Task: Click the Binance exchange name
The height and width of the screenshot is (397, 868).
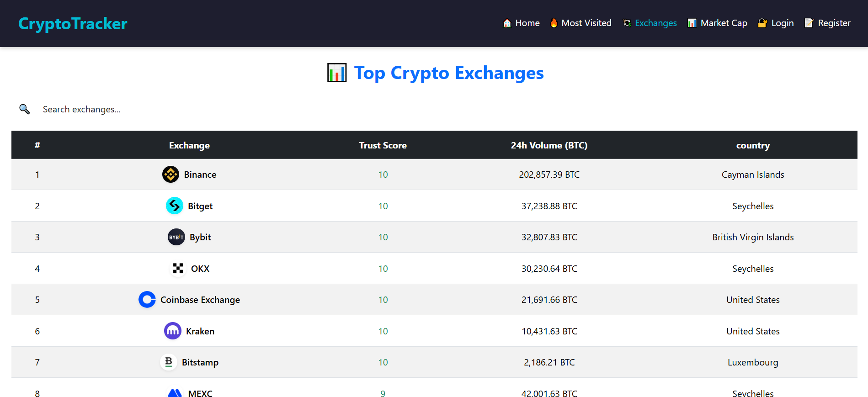Action: coord(200,175)
